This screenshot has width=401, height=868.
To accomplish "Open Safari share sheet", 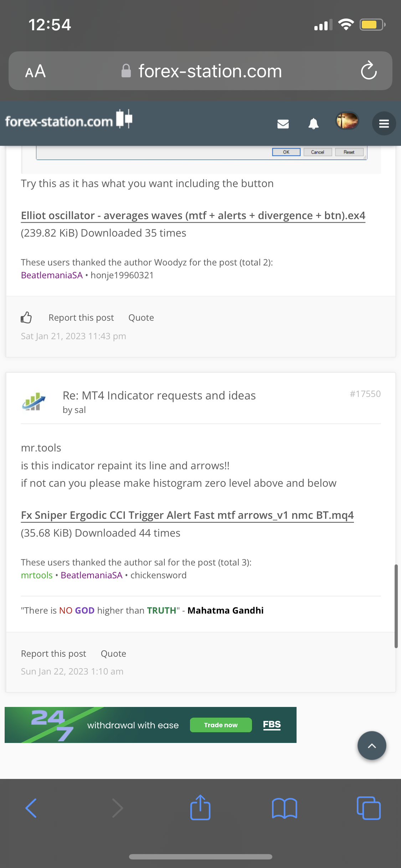I will [x=200, y=808].
